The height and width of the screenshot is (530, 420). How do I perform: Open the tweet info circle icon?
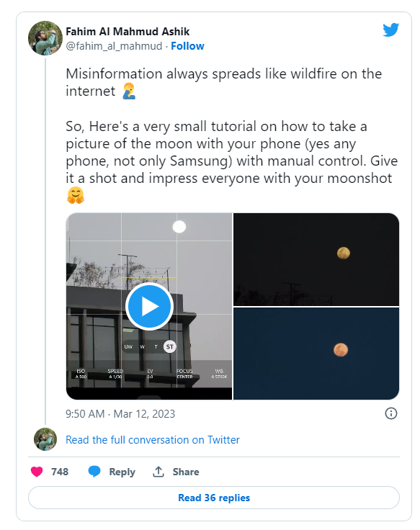point(391,413)
